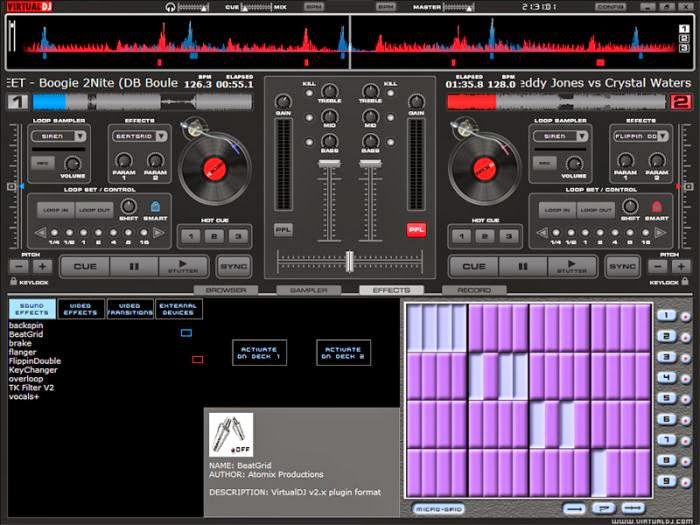
Task: Open the External Devices tab
Action: coord(178,309)
